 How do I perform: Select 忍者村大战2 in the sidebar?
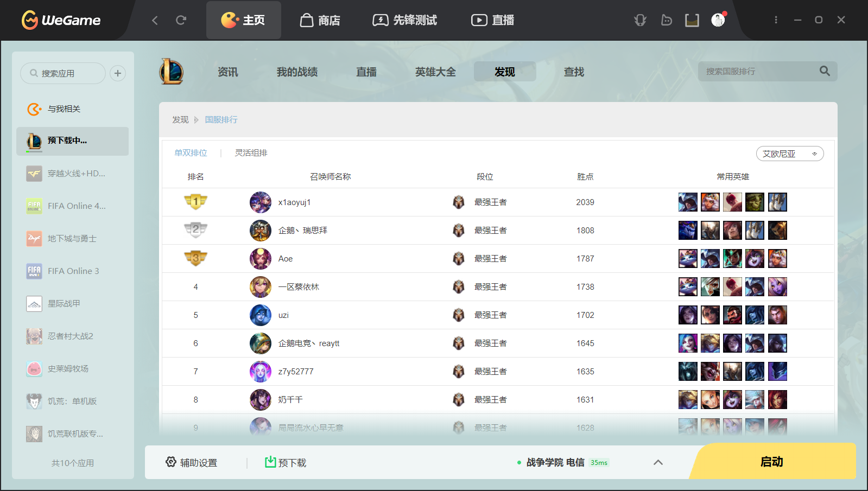click(72, 336)
